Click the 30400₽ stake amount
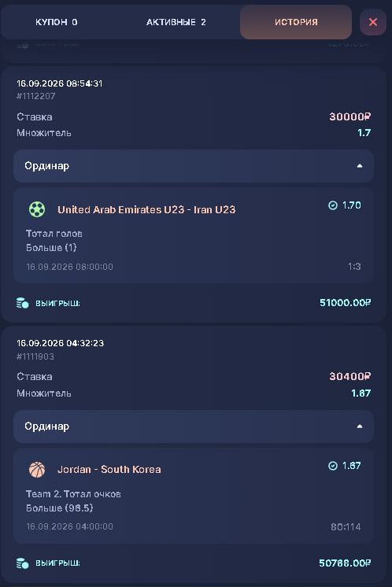 350,376
